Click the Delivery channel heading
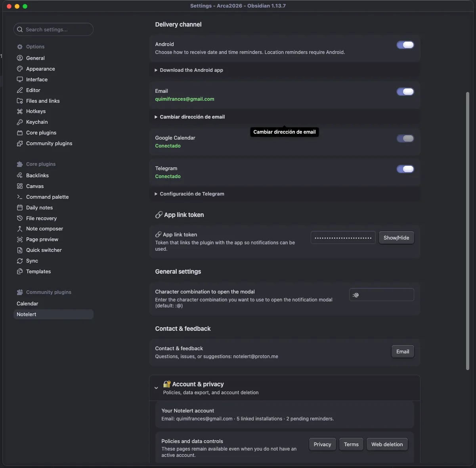476x468 pixels. 178,24
